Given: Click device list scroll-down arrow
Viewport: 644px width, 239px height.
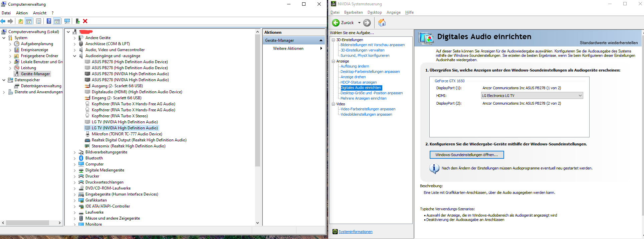Looking at the screenshot, I should (257, 223).
